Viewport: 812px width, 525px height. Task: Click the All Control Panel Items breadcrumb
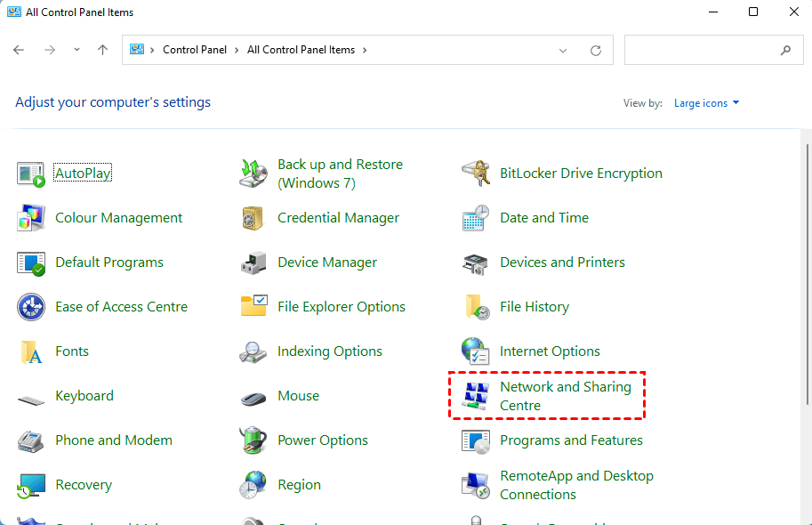click(x=301, y=50)
